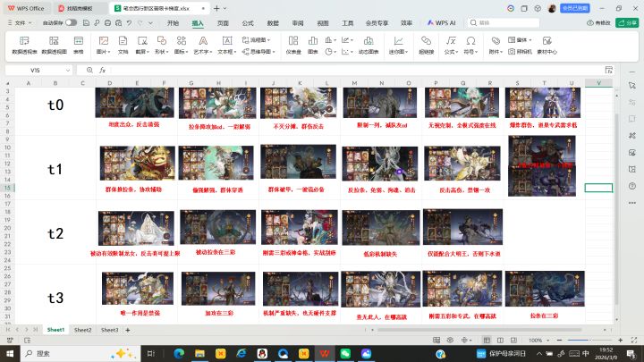Add a new sheet with plus button
This screenshot has height=362, width=644.
(x=128, y=330)
